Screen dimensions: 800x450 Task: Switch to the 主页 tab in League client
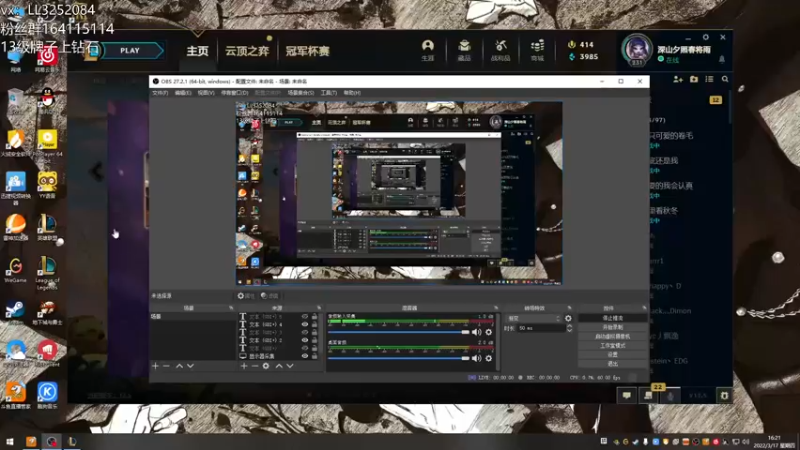click(x=197, y=51)
